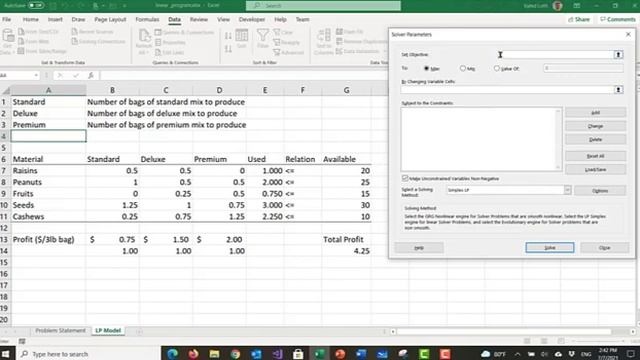The image size is (640, 360).
Task: Click From Table/Range in the ribbon
Action: tap(42, 51)
